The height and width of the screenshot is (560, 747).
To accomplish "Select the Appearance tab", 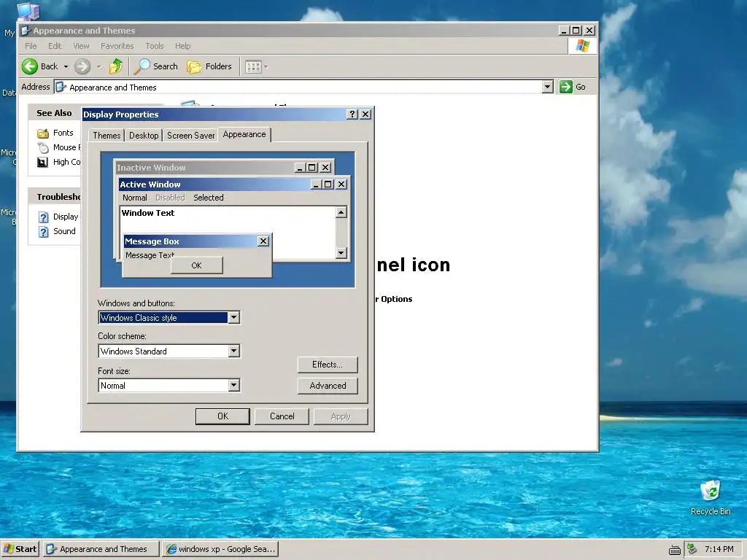I will 244,134.
